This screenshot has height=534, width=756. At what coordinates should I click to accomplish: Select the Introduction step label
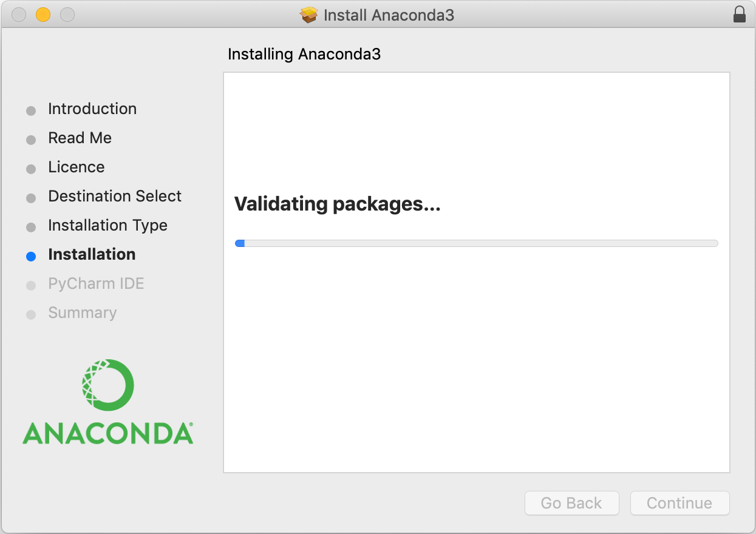(92, 109)
